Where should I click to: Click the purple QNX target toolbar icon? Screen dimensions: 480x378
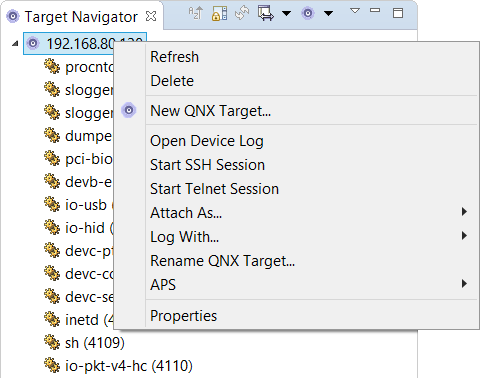pyautogui.click(x=308, y=13)
